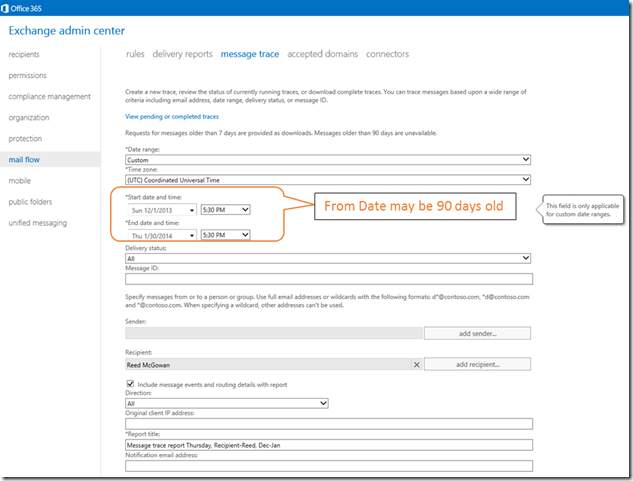Open compliance management in the sidebar
Screen dimensions: 633x481
tap(50, 97)
